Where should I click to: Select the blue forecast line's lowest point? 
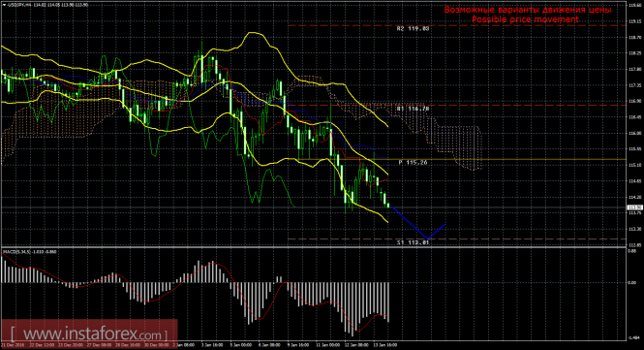pyautogui.click(x=427, y=239)
